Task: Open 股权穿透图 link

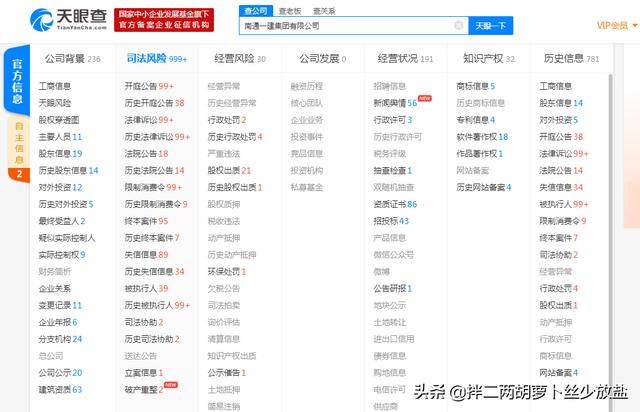Action: [59, 120]
